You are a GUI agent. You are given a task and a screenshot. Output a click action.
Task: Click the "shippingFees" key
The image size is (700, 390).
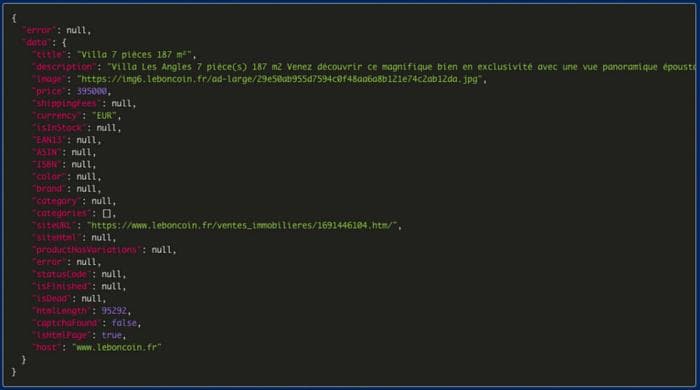(x=66, y=104)
